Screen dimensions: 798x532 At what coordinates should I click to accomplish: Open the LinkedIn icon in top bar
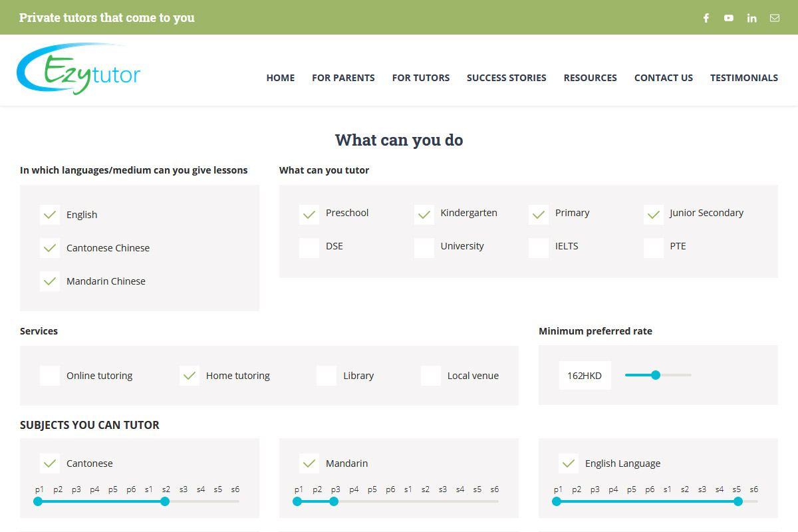pyautogui.click(x=751, y=18)
